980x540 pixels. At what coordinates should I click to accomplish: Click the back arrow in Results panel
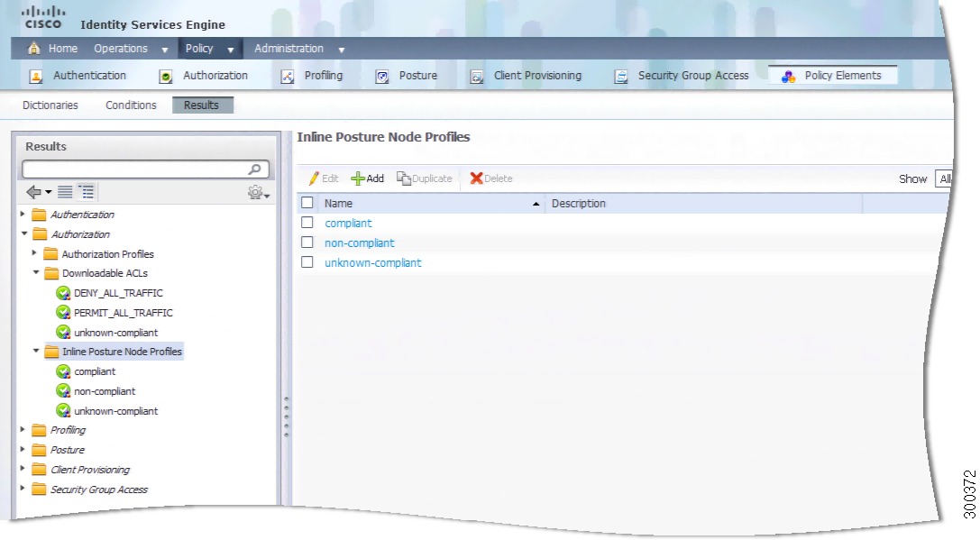click(x=33, y=192)
